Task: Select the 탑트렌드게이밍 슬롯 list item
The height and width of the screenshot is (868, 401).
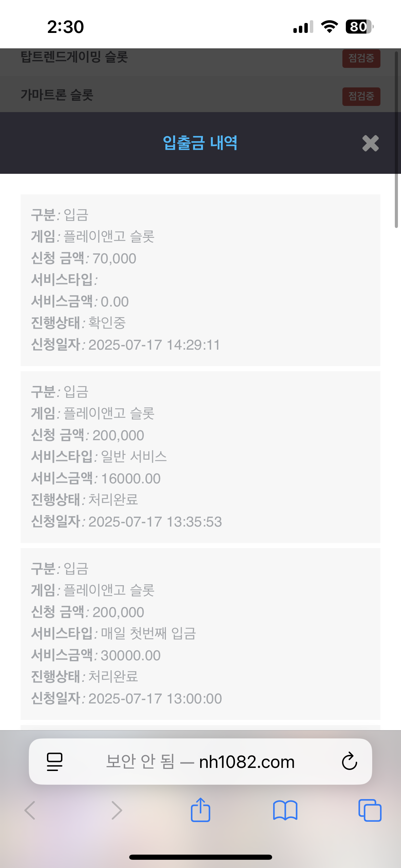Action: pyautogui.click(x=74, y=57)
